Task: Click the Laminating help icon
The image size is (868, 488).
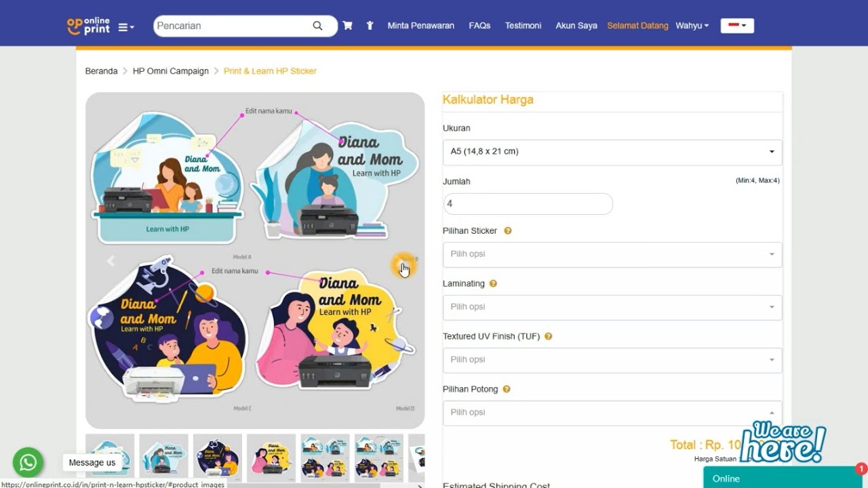Action: pos(493,284)
